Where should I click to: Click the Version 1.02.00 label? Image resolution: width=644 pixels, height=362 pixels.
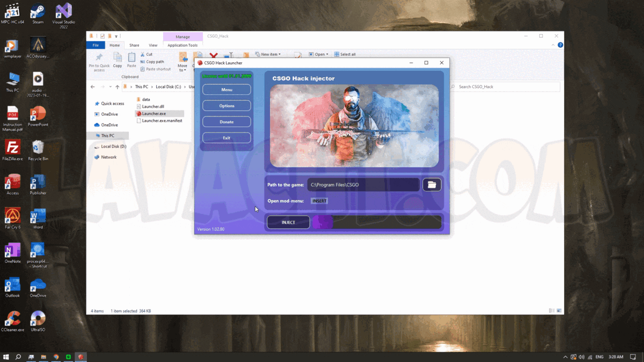point(210,229)
